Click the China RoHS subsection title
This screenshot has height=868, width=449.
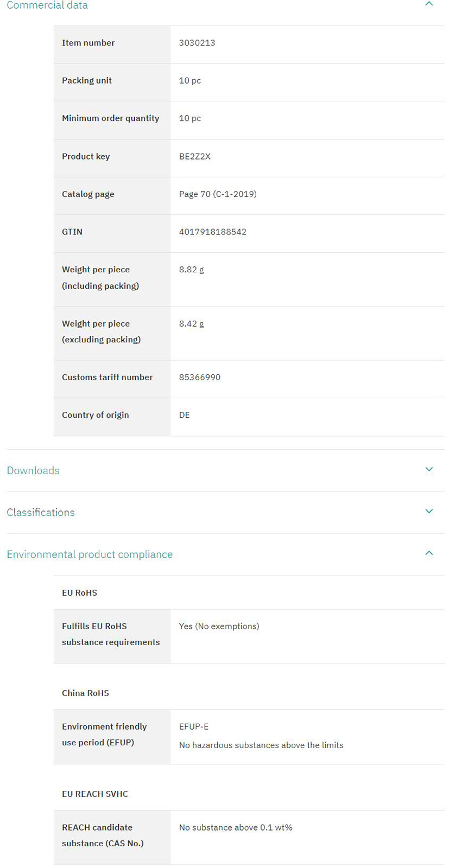click(x=85, y=693)
